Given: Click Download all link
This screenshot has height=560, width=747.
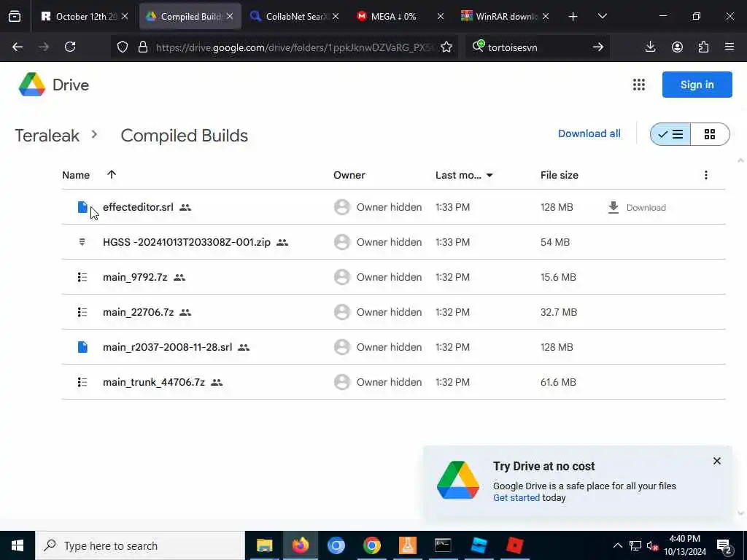Looking at the screenshot, I should click(x=589, y=134).
